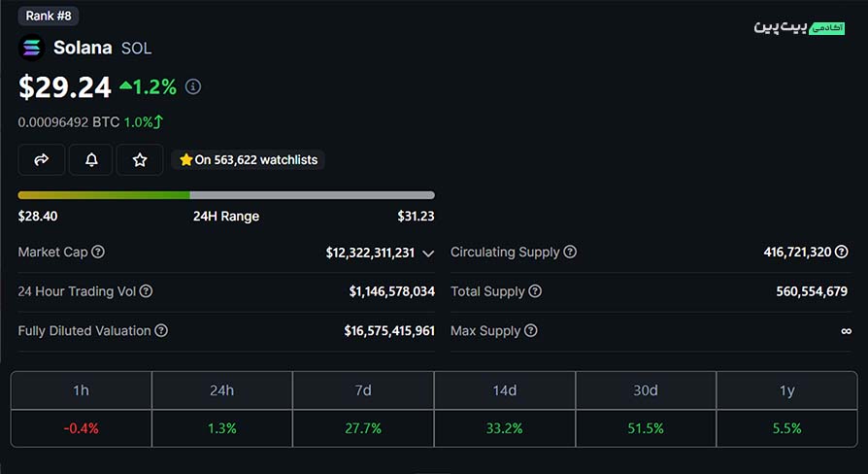868x474 pixels.
Task: Select the 1h column header
Action: click(x=81, y=390)
